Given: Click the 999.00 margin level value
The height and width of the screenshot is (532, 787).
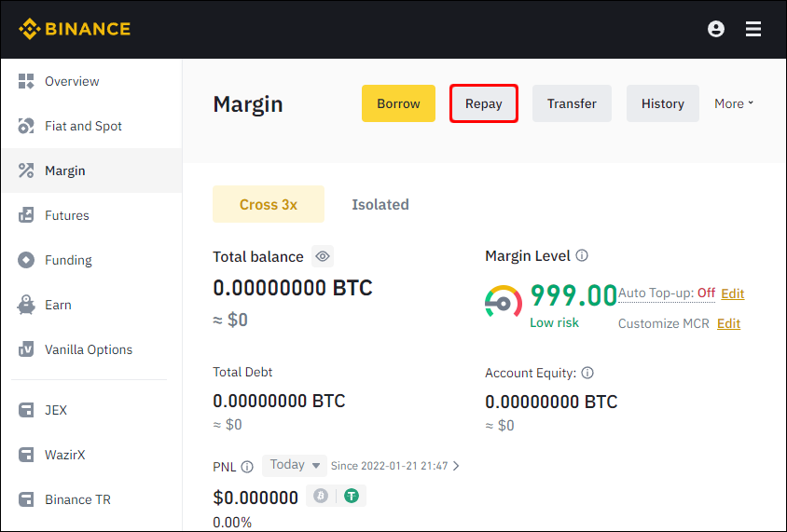Looking at the screenshot, I should click(x=573, y=294).
